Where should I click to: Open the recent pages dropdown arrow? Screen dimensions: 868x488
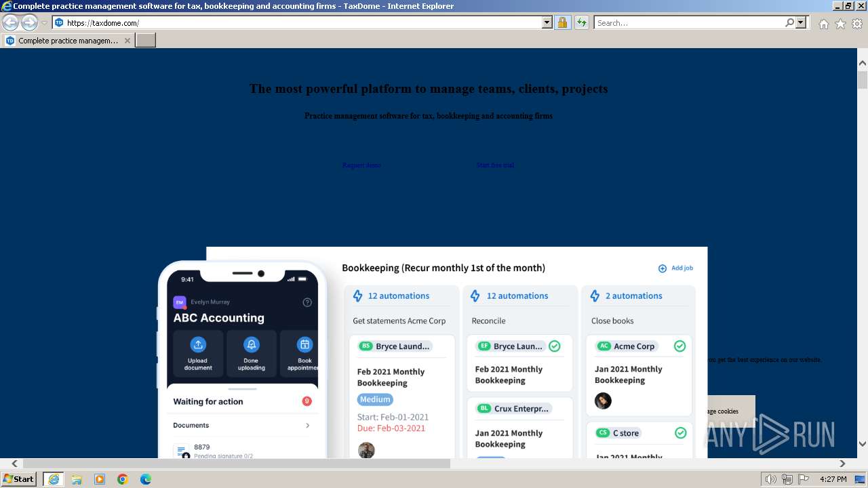tap(44, 23)
